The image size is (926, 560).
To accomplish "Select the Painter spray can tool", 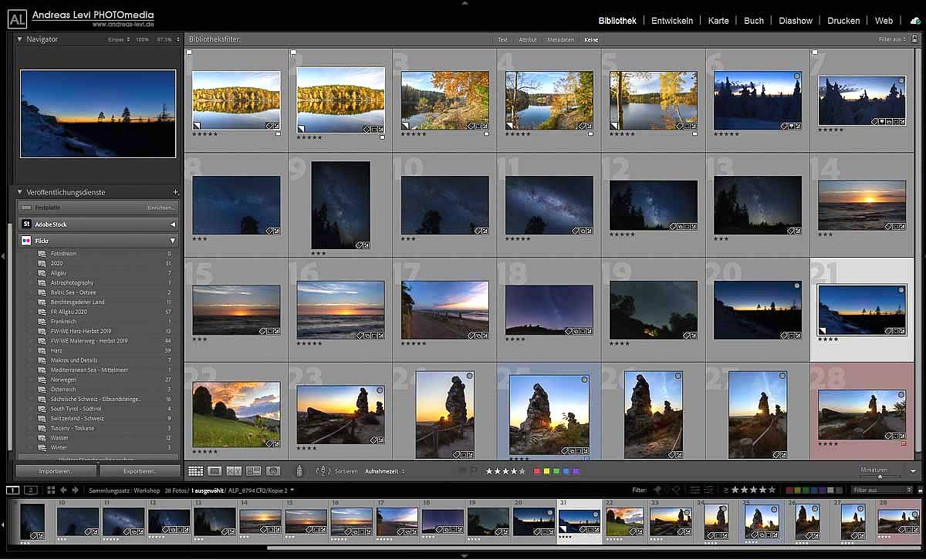I will [299, 471].
